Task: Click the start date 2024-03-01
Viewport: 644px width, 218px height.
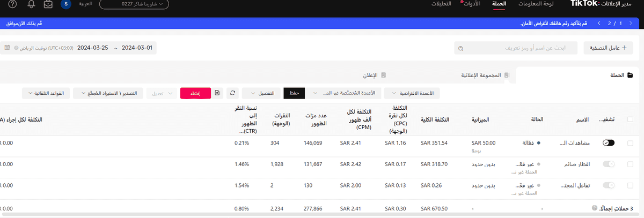Action: pyautogui.click(x=137, y=47)
